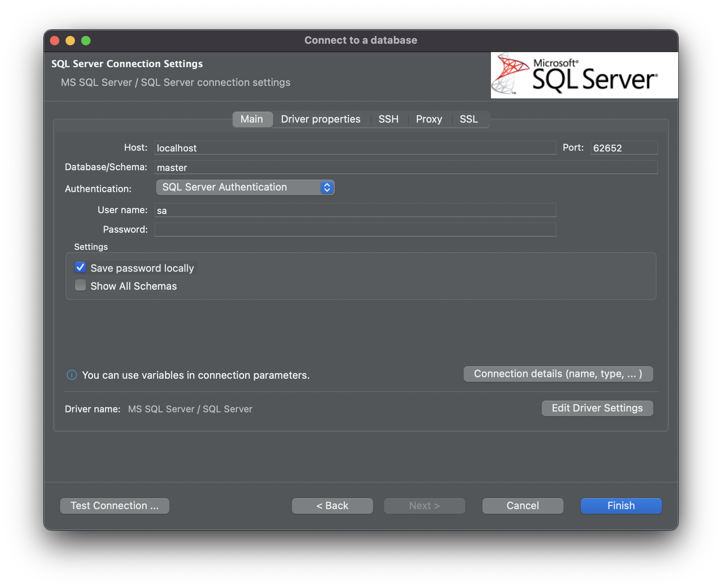
Task: Open the SSH tab
Action: pos(388,119)
